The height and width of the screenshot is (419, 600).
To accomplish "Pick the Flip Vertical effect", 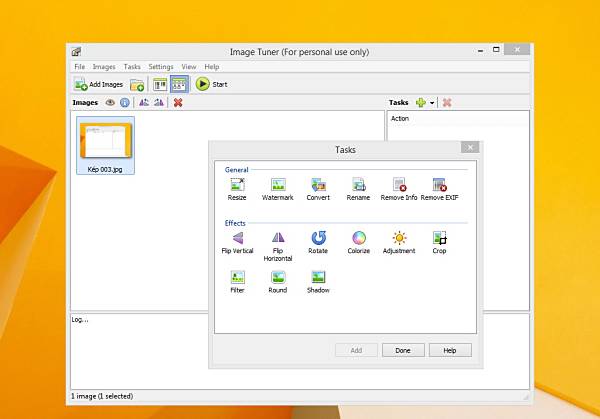I will click(237, 243).
